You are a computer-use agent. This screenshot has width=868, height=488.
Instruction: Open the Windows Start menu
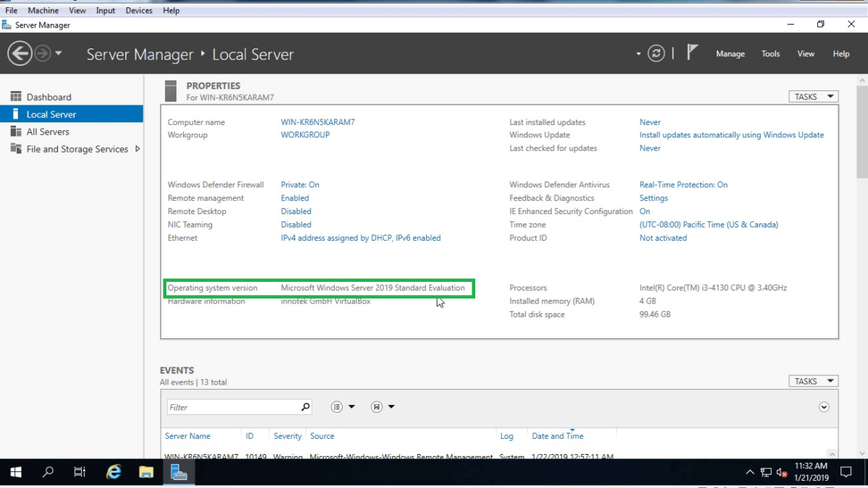point(16,473)
